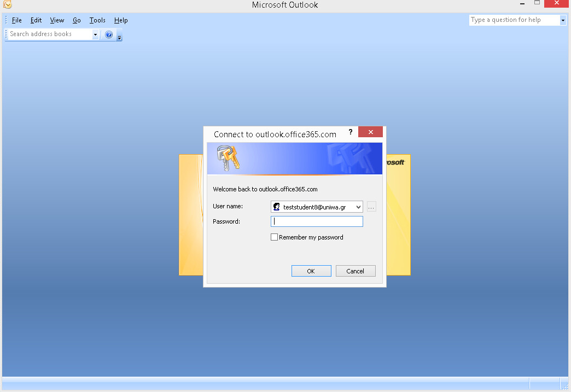
Task: Open the File menu
Action: coord(17,20)
